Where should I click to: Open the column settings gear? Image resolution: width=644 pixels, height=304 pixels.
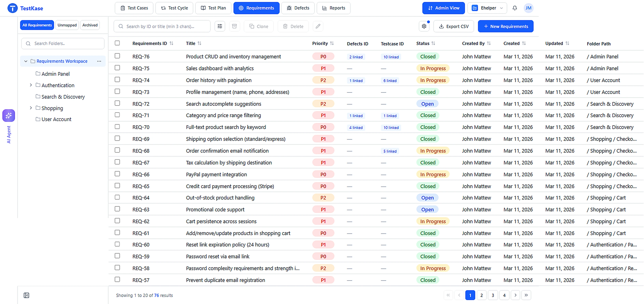tap(424, 26)
